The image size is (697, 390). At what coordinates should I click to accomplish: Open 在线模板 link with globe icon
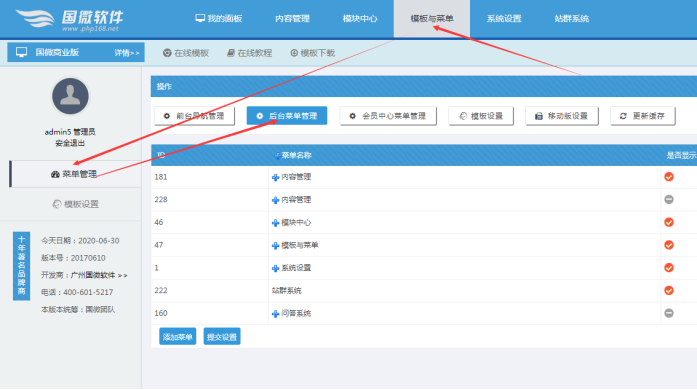tap(186, 53)
